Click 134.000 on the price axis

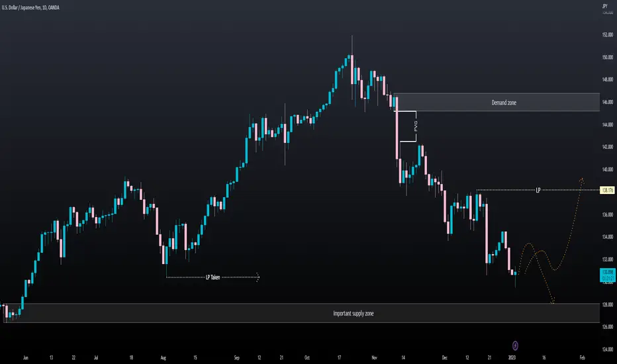click(608, 237)
